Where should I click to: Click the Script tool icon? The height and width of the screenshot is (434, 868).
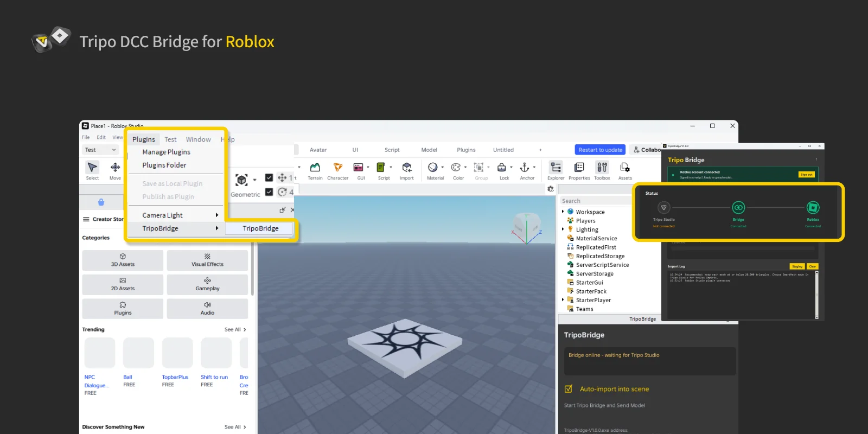coord(381,168)
